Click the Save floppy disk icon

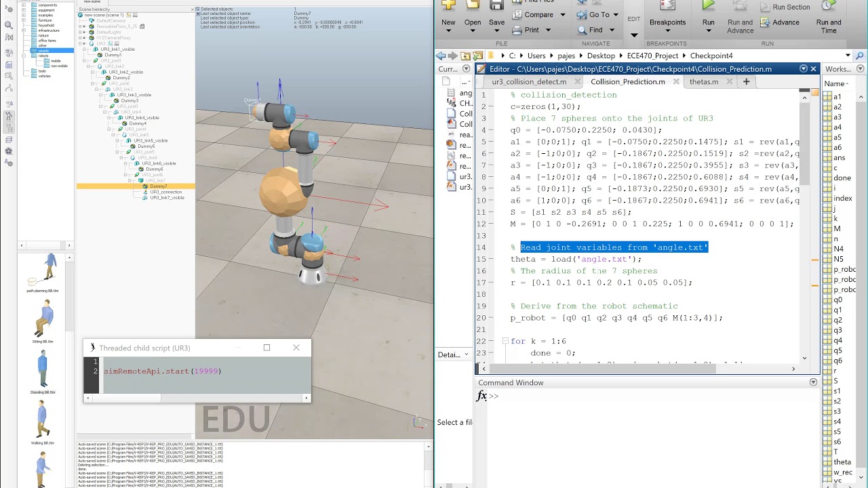click(497, 5)
